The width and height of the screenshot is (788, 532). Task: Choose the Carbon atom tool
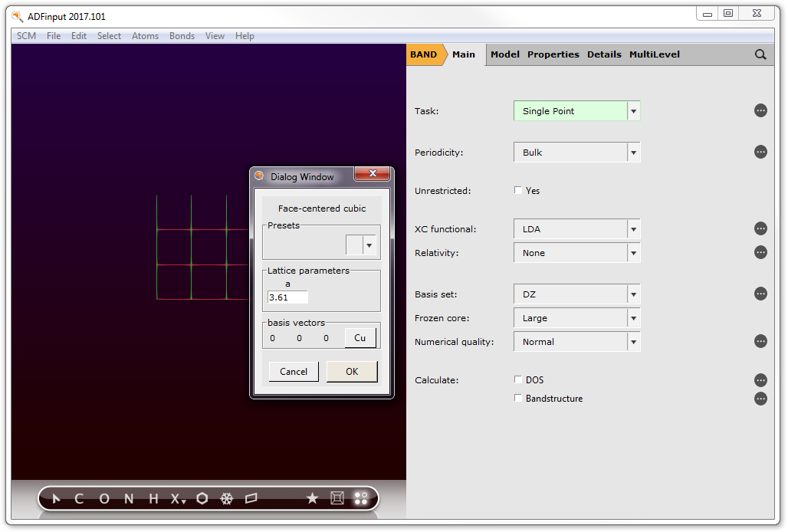pyautogui.click(x=79, y=499)
